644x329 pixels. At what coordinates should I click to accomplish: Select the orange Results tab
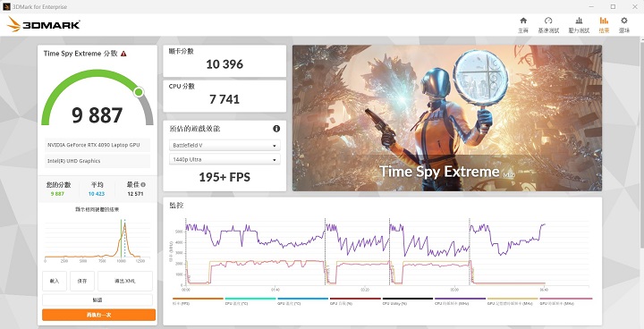604,25
